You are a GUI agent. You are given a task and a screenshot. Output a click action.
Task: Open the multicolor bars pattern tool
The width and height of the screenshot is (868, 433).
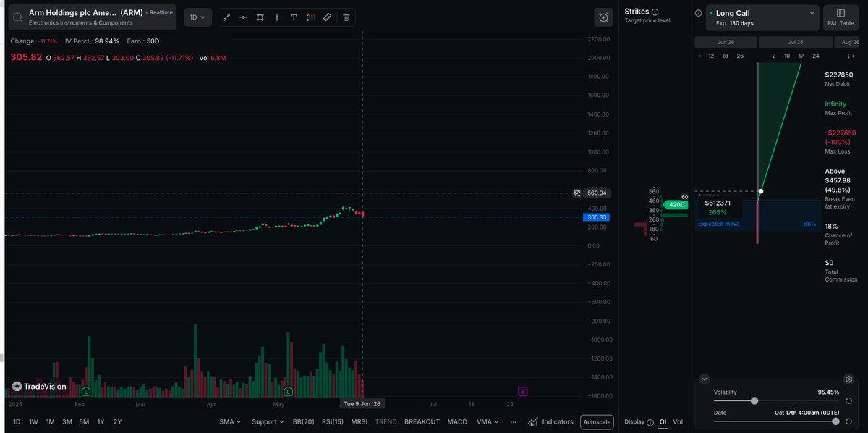(x=310, y=17)
